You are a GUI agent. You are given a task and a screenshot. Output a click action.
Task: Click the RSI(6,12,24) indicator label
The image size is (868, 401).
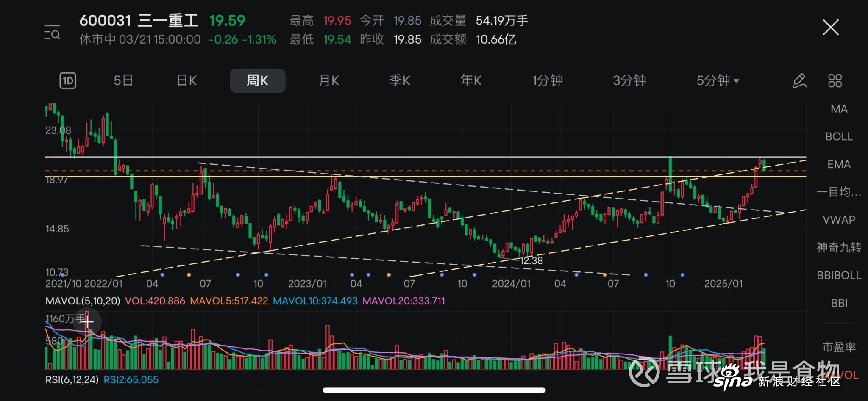[x=72, y=380]
